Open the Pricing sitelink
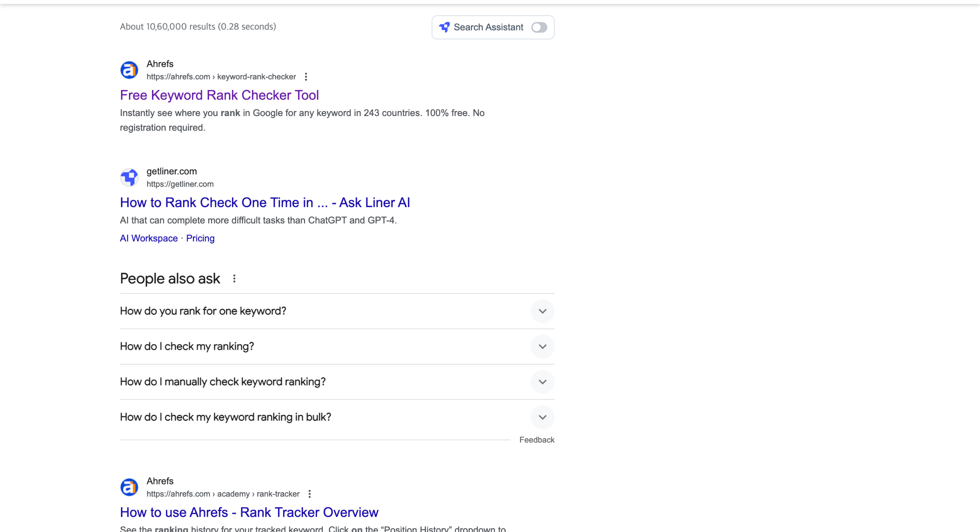 tap(200, 238)
